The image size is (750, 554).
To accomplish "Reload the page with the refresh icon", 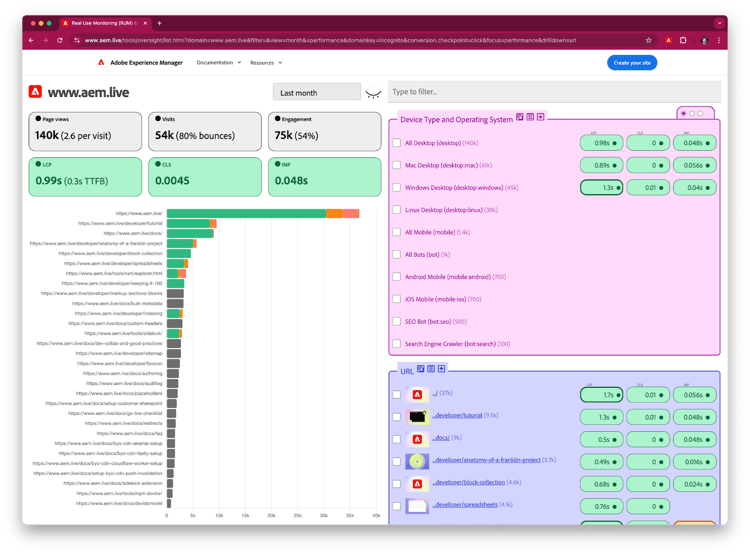I will click(x=60, y=40).
